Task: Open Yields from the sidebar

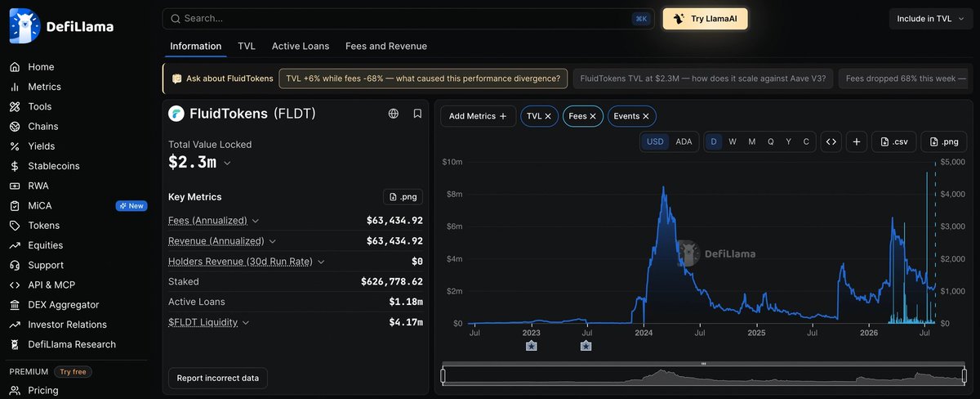Action: 41,146
